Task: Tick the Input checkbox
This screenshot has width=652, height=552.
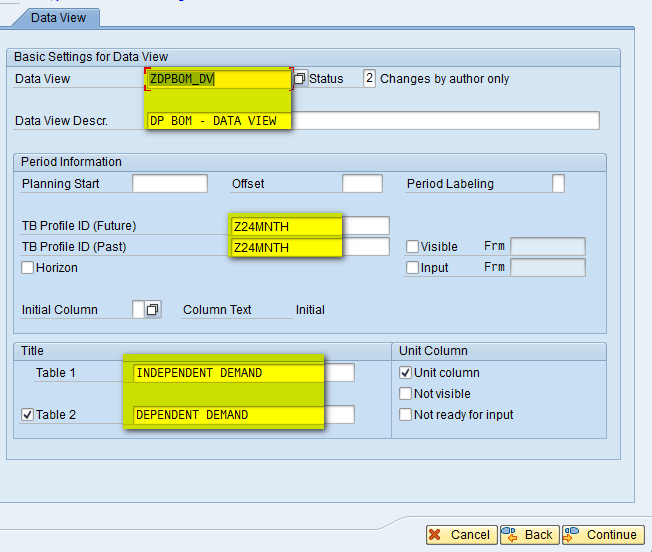Action: tap(412, 267)
